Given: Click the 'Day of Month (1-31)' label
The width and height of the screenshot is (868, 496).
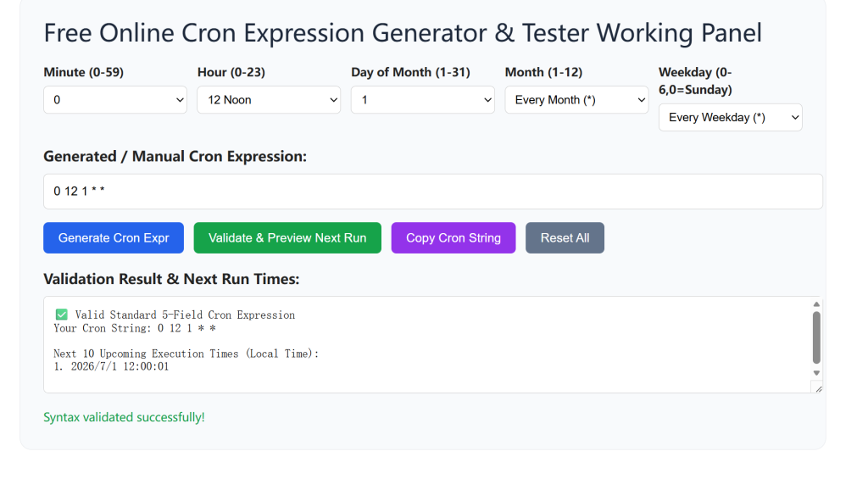Looking at the screenshot, I should pyautogui.click(x=411, y=73).
